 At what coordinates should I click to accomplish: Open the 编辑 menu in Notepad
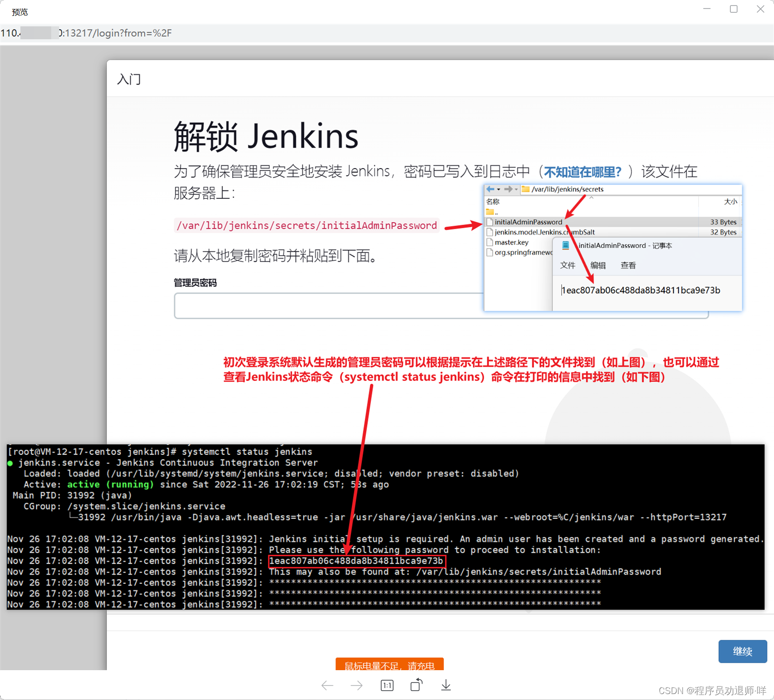(x=598, y=265)
